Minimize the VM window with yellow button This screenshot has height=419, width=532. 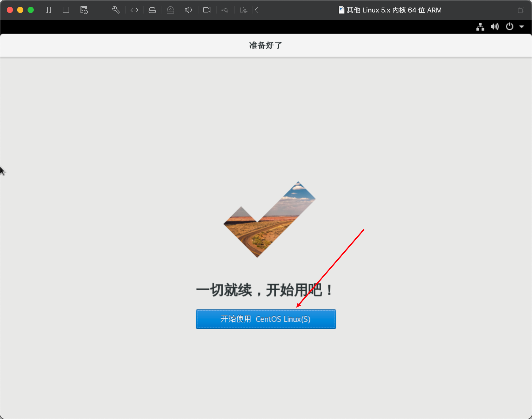click(20, 10)
